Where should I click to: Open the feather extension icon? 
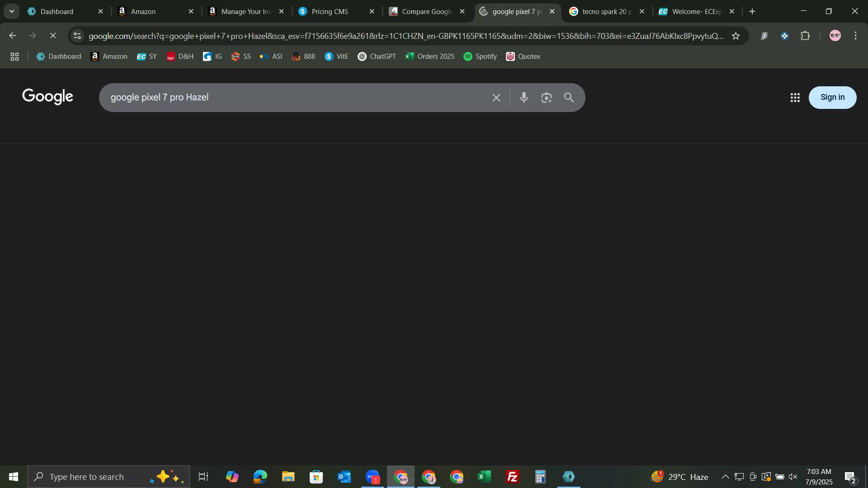(764, 36)
